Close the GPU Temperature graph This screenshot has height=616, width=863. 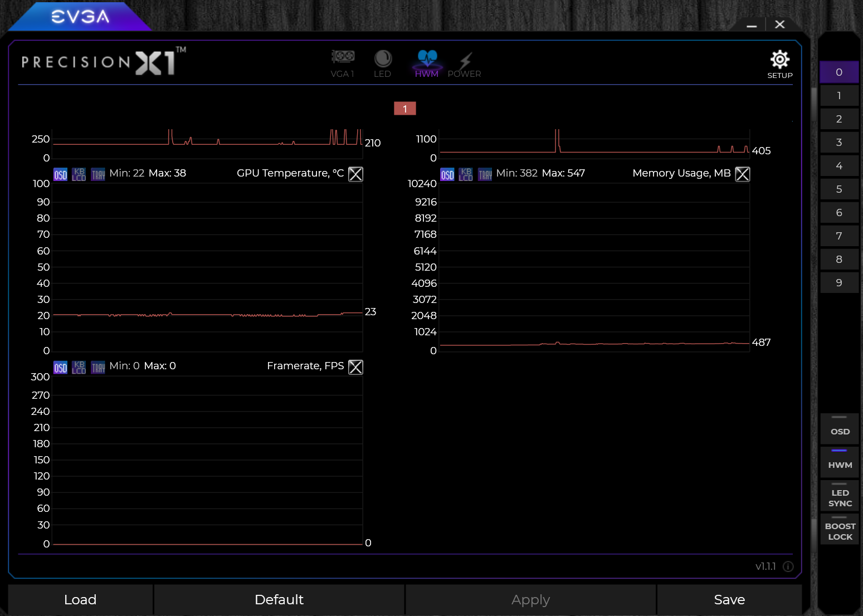[x=355, y=174]
